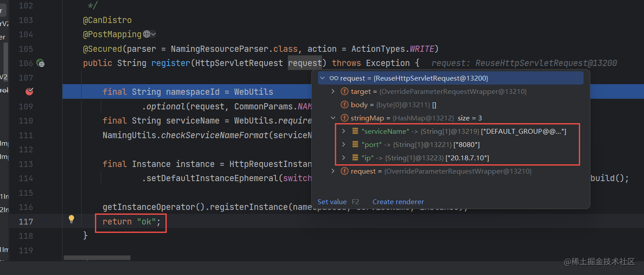Click the namespaceId variable on line 108
The height and width of the screenshot is (275, 644).
click(x=193, y=92)
